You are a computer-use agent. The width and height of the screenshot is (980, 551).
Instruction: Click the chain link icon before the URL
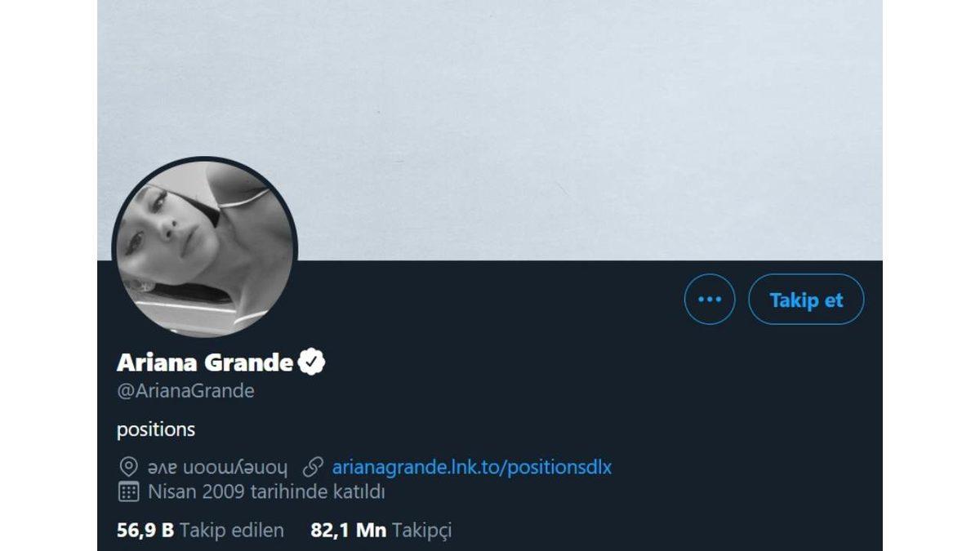(314, 466)
